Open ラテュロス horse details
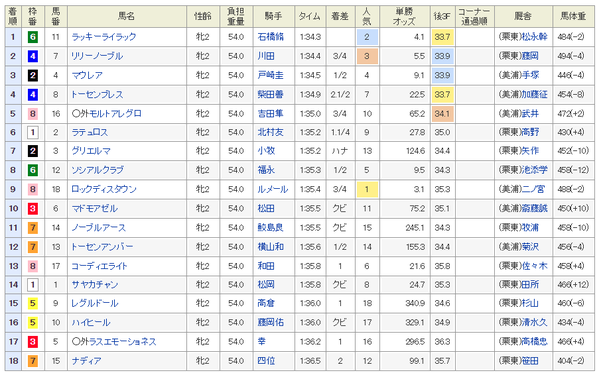Viewport: 599px width, 379px height. (x=90, y=132)
